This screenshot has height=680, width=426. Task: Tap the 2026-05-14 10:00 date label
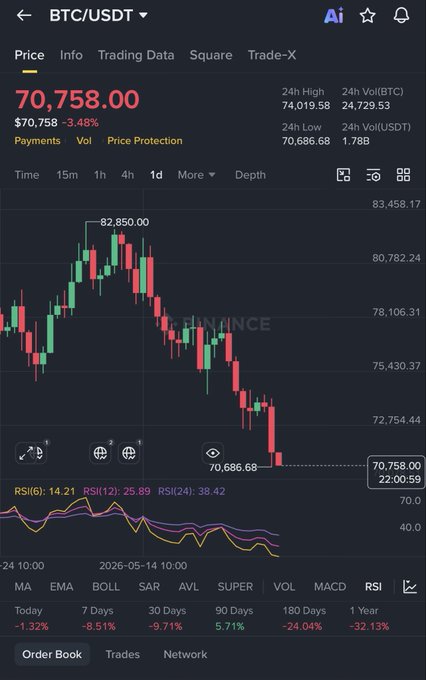click(143, 566)
